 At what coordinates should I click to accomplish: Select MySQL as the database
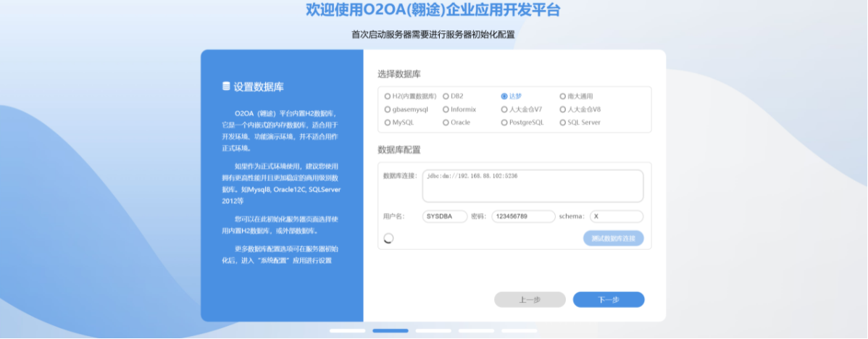[x=399, y=122]
